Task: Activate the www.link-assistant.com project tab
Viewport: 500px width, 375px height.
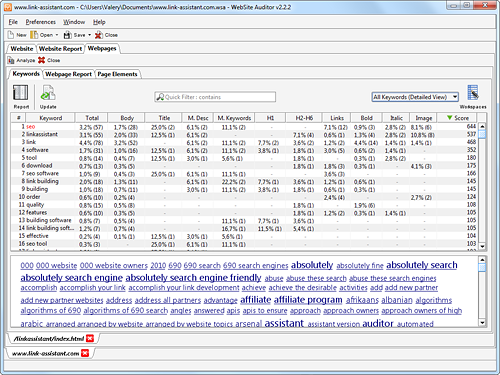Action: coord(45,353)
